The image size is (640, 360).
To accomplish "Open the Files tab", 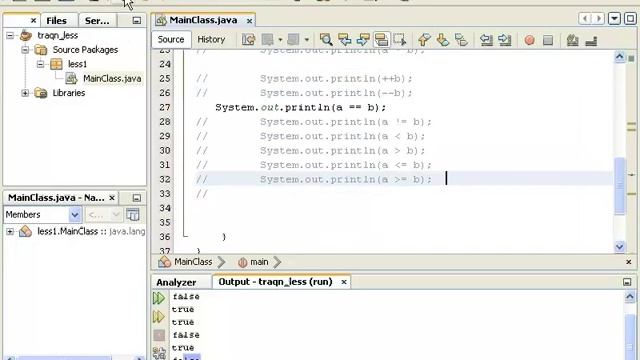I will (x=56, y=20).
